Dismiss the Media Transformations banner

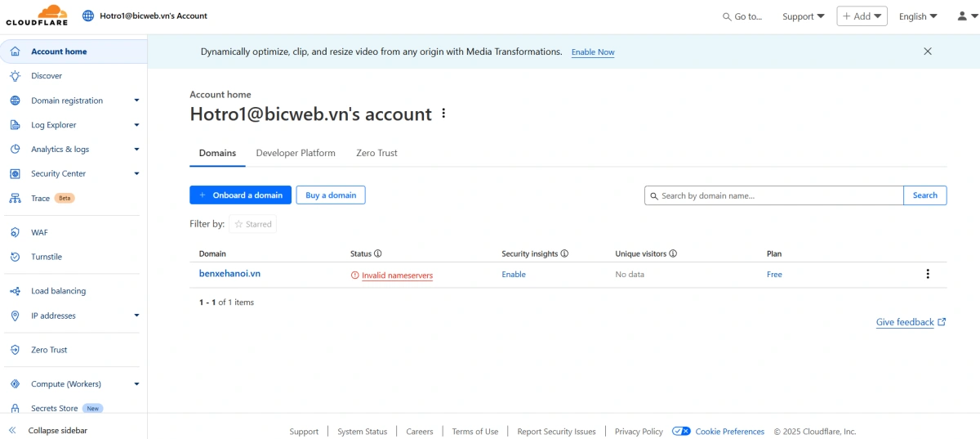(x=928, y=52)
